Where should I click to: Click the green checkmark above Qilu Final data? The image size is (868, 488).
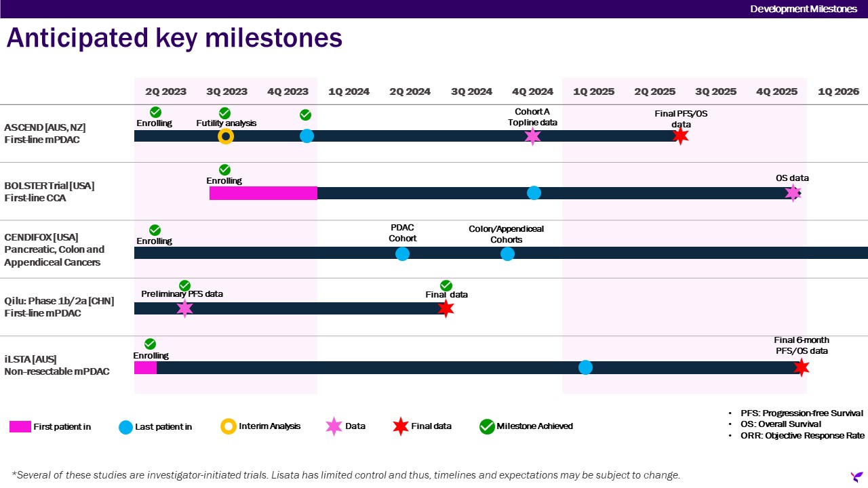(446, 285)
